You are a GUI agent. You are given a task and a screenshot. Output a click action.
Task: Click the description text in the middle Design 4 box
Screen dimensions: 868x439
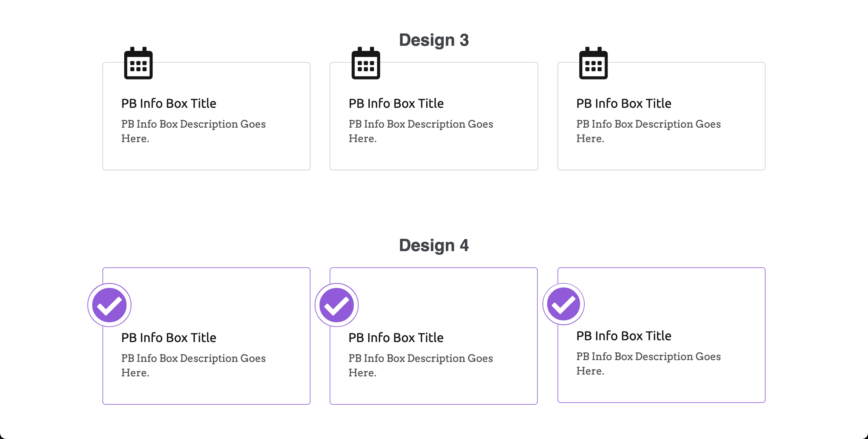pyautogui.click(x=420, y=365)
